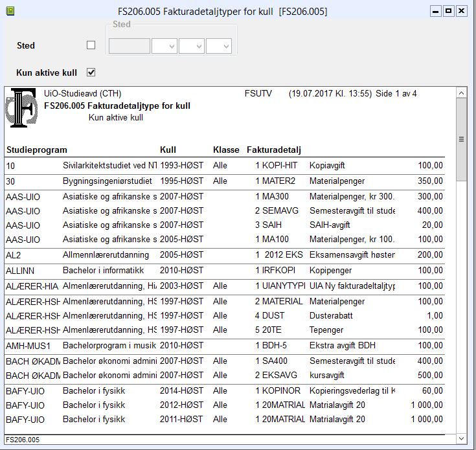Click the FS206.005 footer label
The image size is (476, 450).
click(x=23, y=440)
